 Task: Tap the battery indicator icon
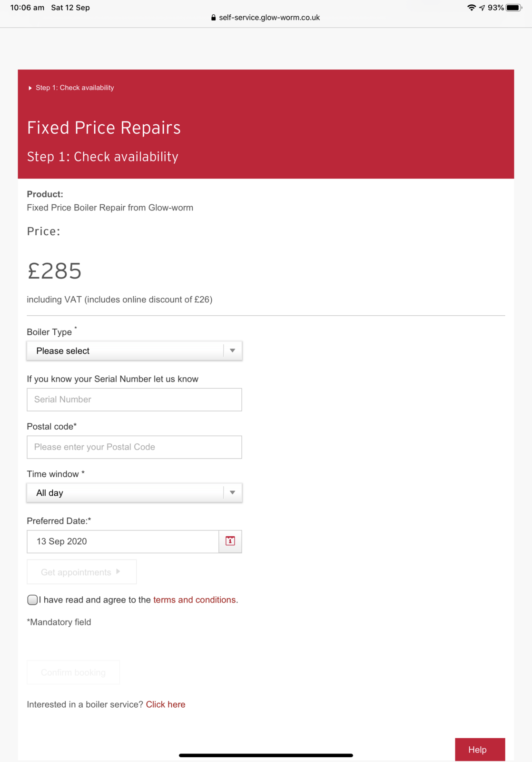[x=513, y=8]
